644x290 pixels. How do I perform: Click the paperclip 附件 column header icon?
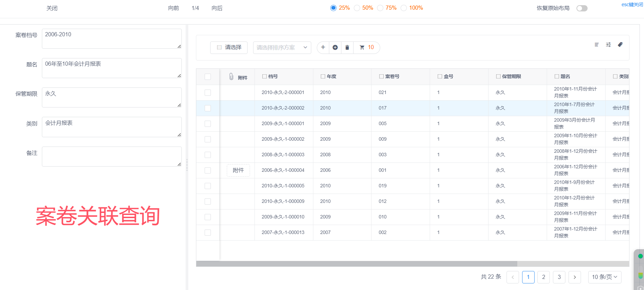click(x=231, y=77)
